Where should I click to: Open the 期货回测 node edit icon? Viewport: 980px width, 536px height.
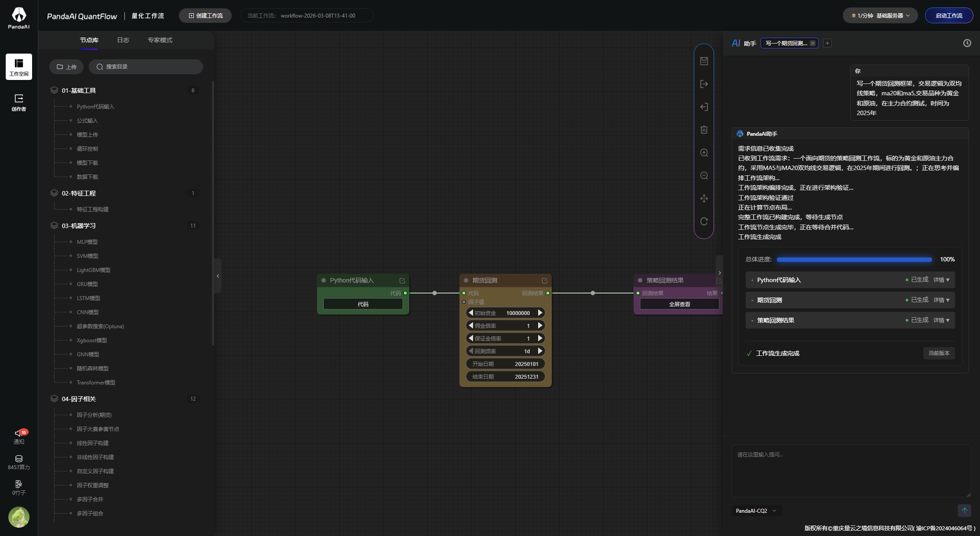(x=544, y=280)
